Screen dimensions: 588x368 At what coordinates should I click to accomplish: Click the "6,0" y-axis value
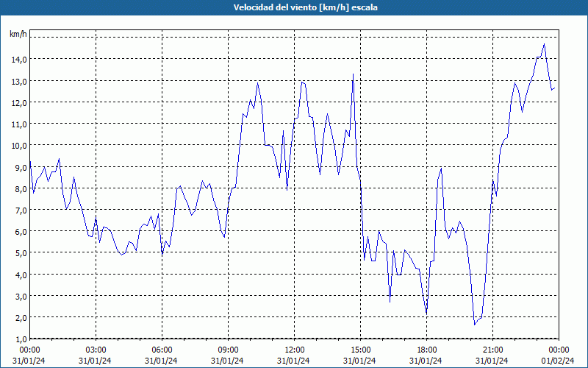21,231
